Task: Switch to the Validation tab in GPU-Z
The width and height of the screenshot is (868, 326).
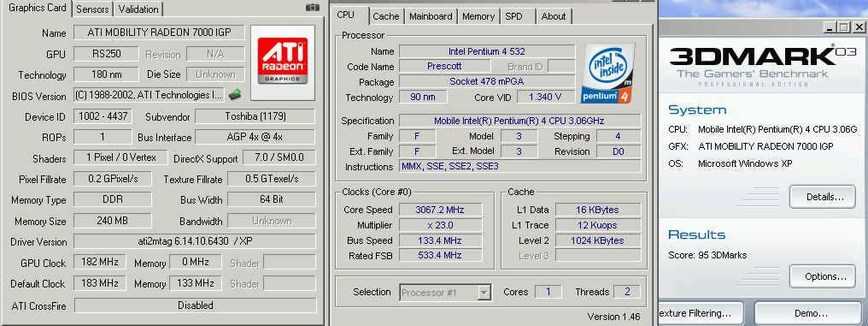Action: click(x=138, y=9)
